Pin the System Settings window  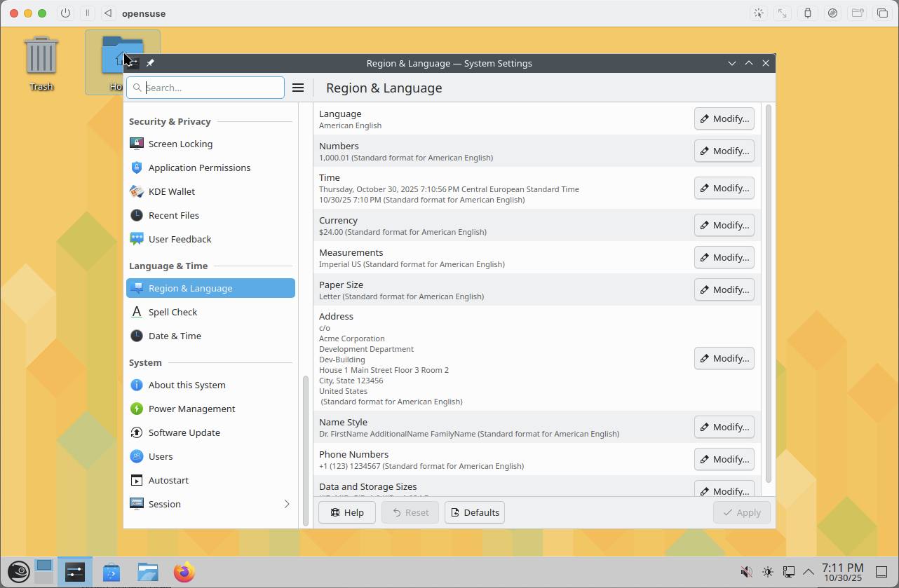pos(150,63)
